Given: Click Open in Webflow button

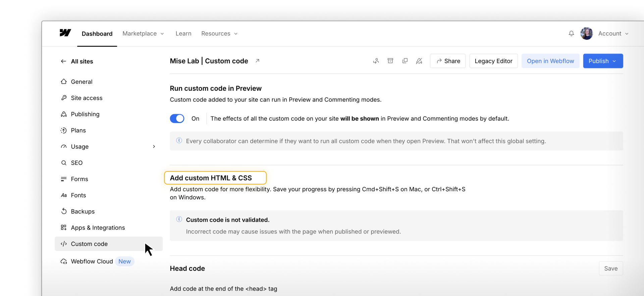Looking at the screenshot, I should point(550,61).
